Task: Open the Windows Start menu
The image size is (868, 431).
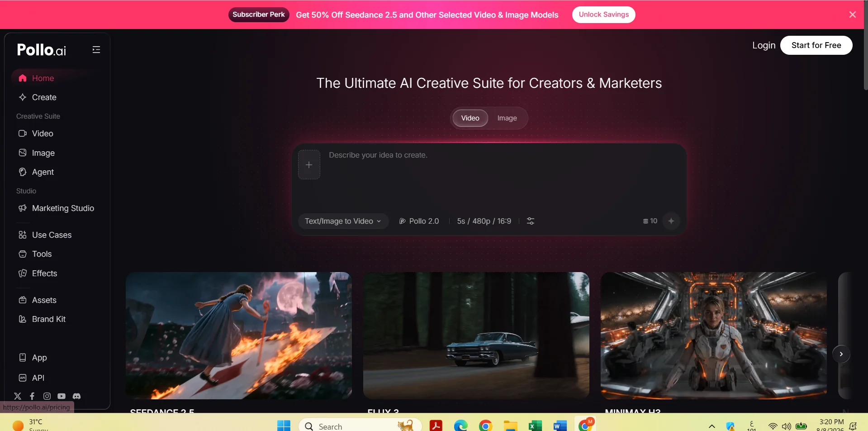Action: [284, 426]
